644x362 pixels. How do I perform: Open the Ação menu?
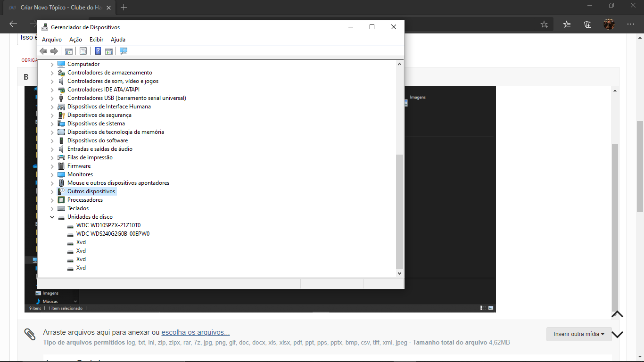pos(75,40)
